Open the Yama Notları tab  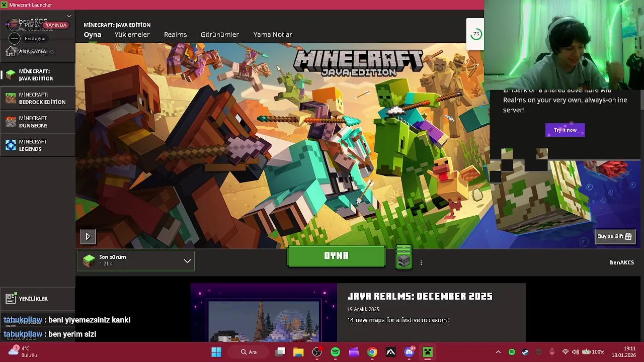pyautogui.click(x=273, y=35)
